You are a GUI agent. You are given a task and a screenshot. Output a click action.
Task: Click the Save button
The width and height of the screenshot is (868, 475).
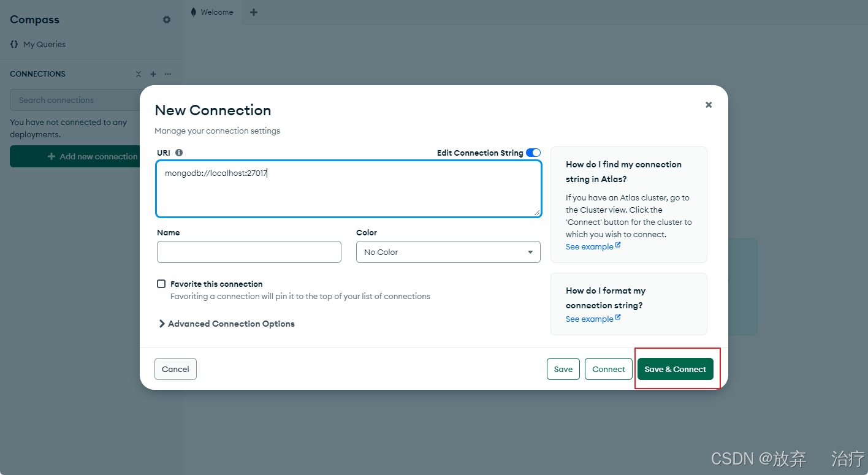pyautogui.click(x=563, y=369)
